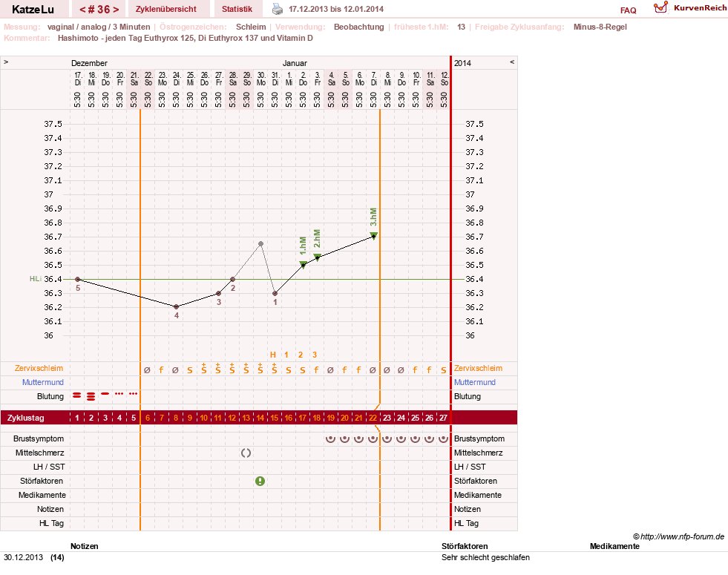Screen dimensions: 728x575
Task: Click the Mittelschmerz parentheses symbol
Action: click(246, 453)
